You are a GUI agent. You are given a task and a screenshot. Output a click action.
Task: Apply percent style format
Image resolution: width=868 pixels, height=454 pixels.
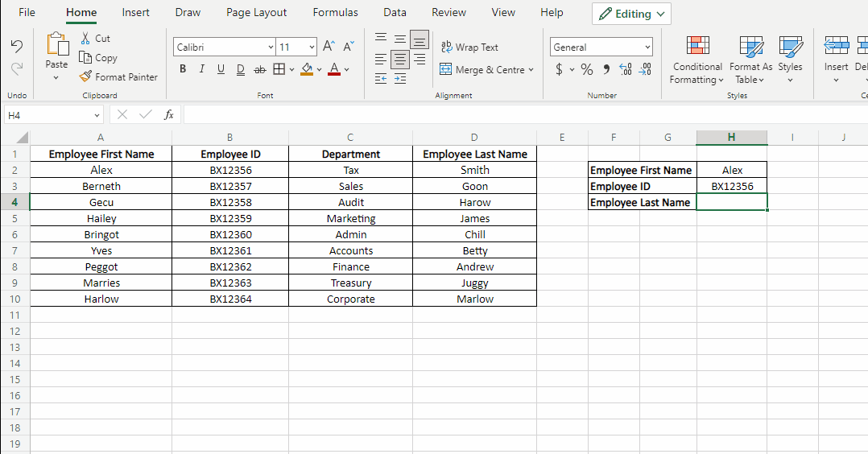coord(587,69)
